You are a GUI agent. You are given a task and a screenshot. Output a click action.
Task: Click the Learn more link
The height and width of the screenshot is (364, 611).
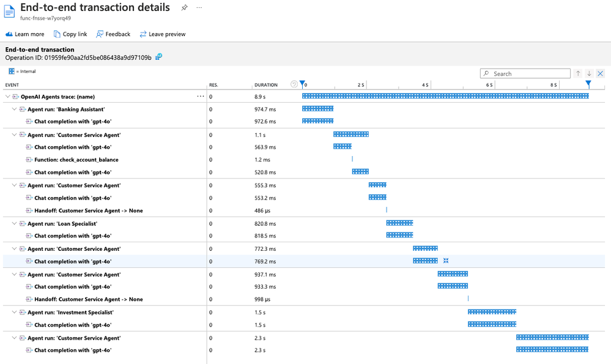pos(24,34)
